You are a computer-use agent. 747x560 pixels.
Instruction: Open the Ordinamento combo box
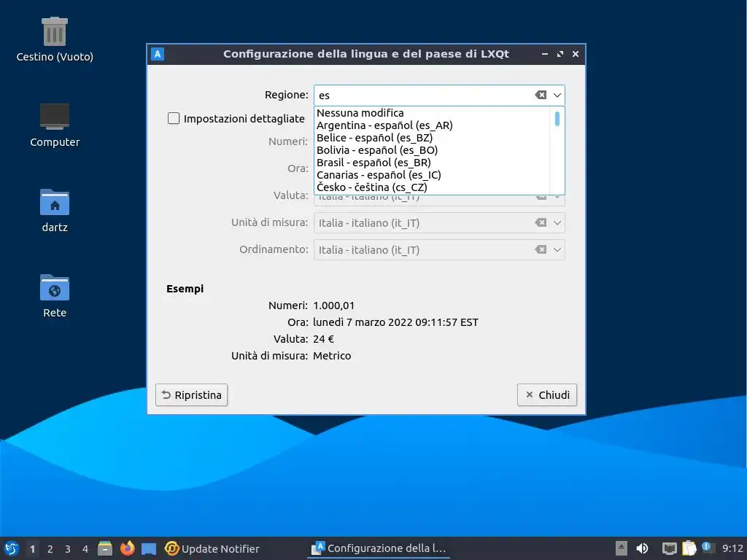(x=439, y=250)
